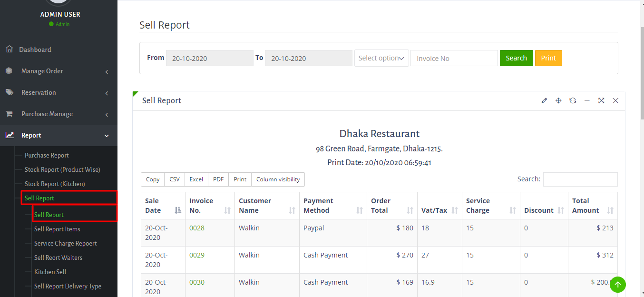Click the green scroll-to-top arrow button
Screen dimensions: 644x297
618,285
